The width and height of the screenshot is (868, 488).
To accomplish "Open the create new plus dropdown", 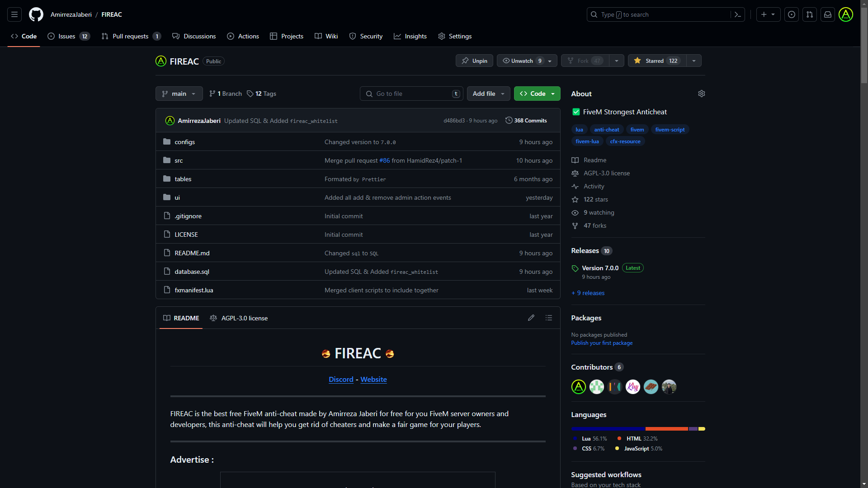I will 768,14.
